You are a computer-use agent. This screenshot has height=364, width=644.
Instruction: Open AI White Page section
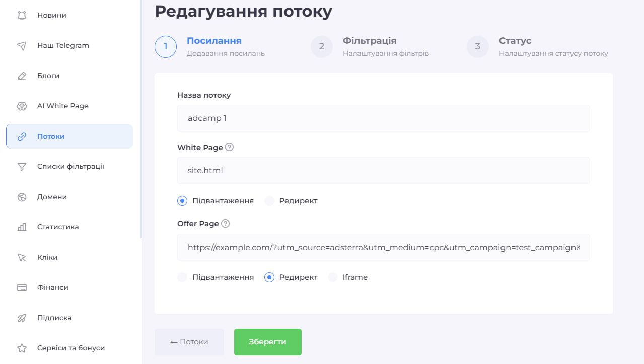[69, 106]
